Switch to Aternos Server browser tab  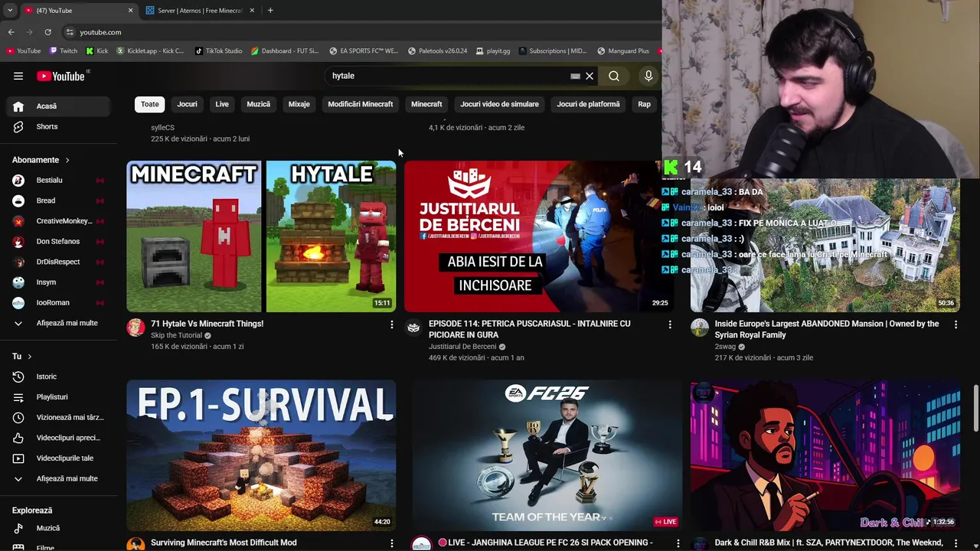(x=199, y=11)
